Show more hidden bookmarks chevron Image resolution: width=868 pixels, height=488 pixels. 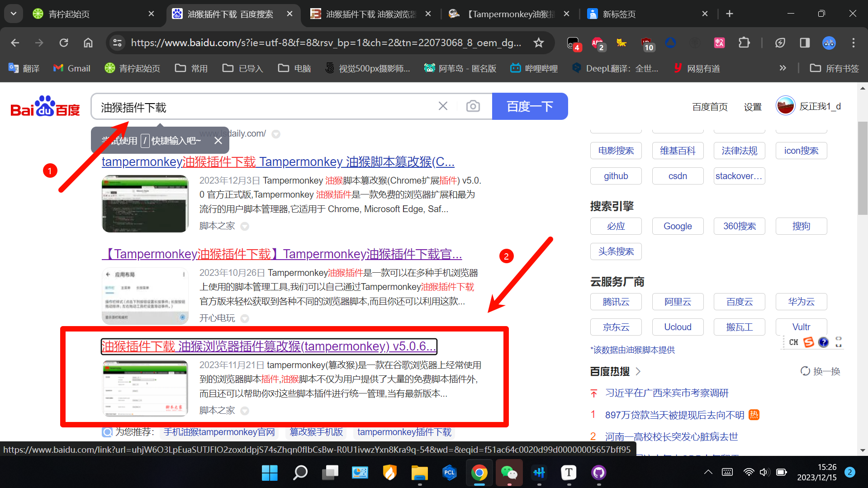click(x=783, y=68)
